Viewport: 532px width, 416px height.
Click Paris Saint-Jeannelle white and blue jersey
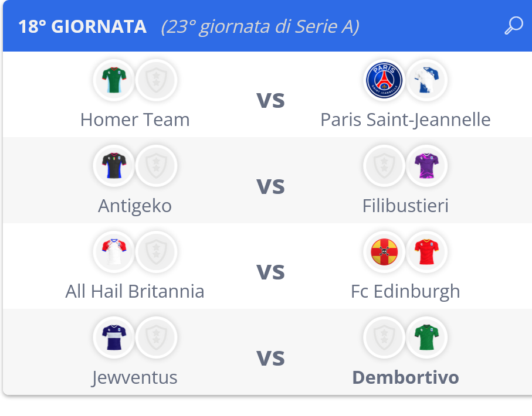click(426, 80)
